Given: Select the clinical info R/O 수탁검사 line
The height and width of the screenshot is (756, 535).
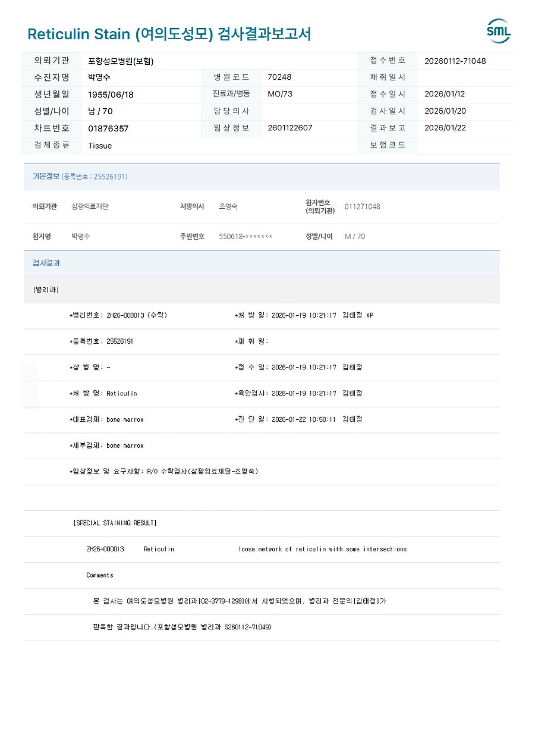Looking at the screenshot, I should (x=164, y=472).
